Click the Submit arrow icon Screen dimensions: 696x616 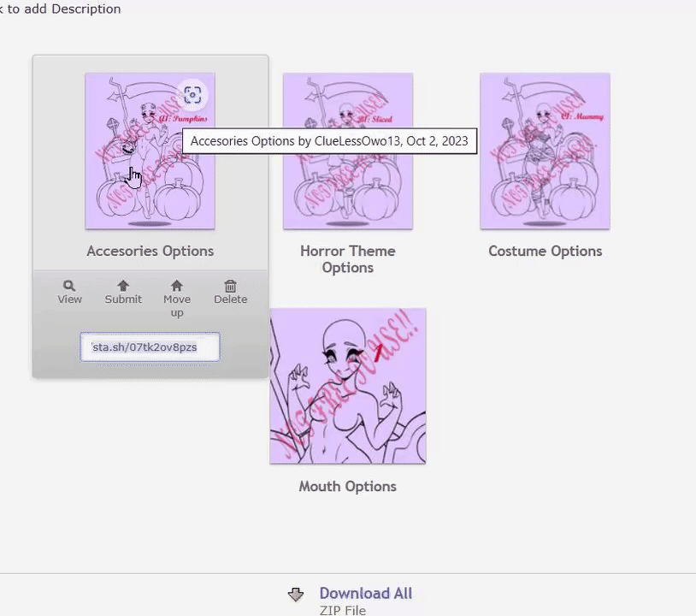click(123, 286)
